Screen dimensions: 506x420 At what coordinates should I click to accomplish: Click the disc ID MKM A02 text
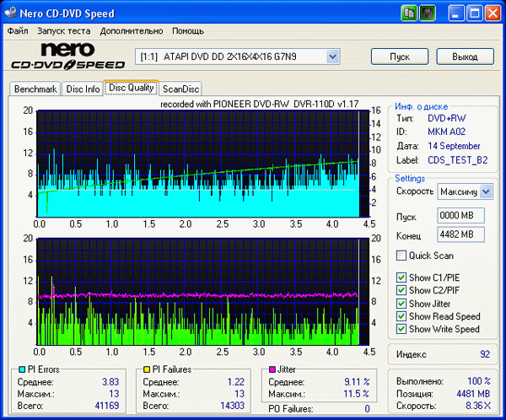(446, 132)
